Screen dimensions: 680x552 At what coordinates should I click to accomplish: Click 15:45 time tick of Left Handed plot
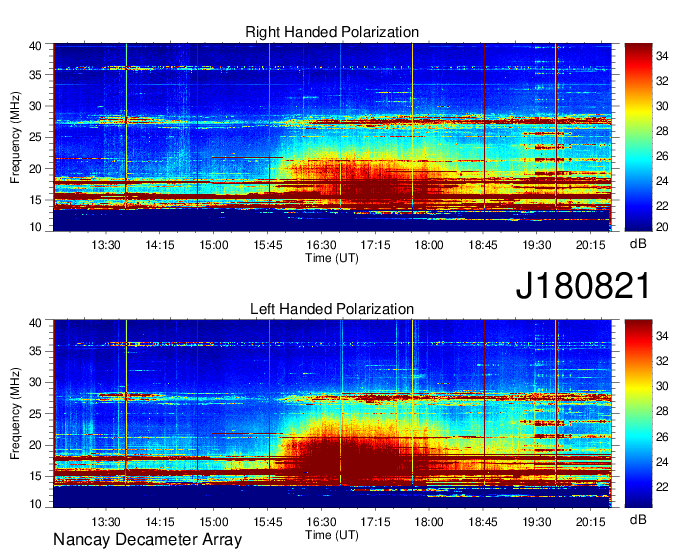click(268, 522)
